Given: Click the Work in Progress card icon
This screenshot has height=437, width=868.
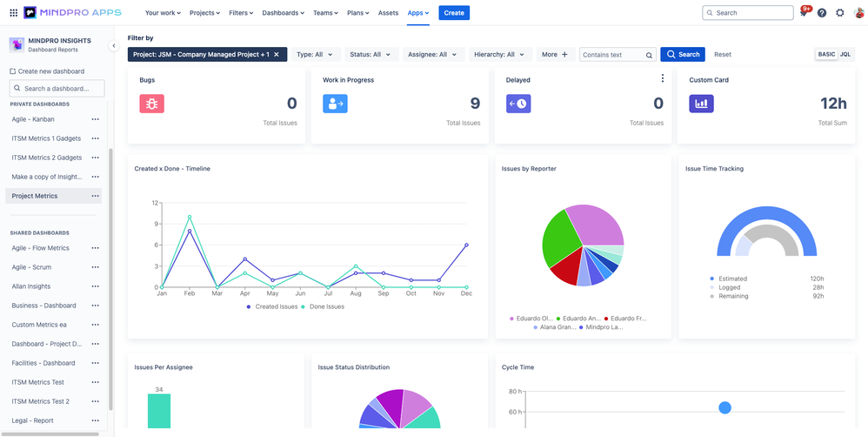Looking at the screenshot, I should [x=335, y=104].
